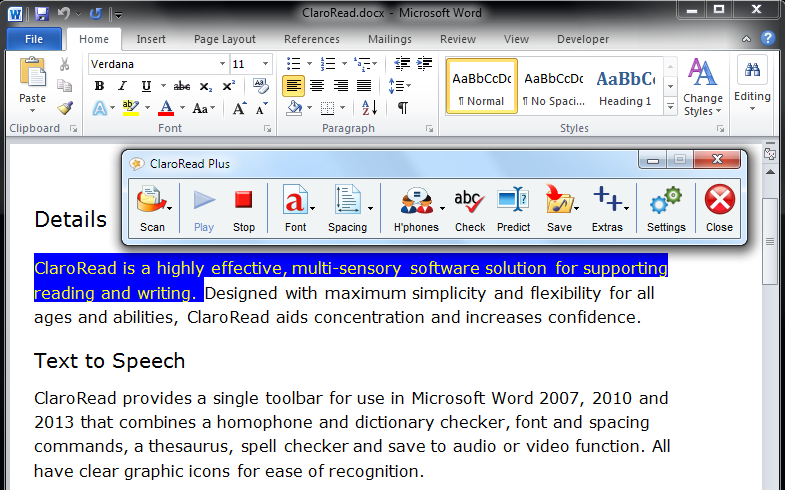Click the Scan icon in ClaroRead toolbar
This screenshot has height=490, width=785.
tap(150, 203)
